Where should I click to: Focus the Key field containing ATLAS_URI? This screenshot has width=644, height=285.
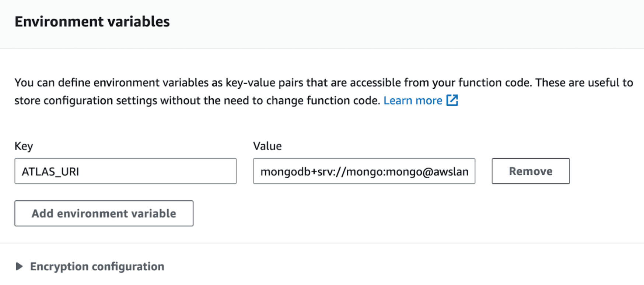125,171
